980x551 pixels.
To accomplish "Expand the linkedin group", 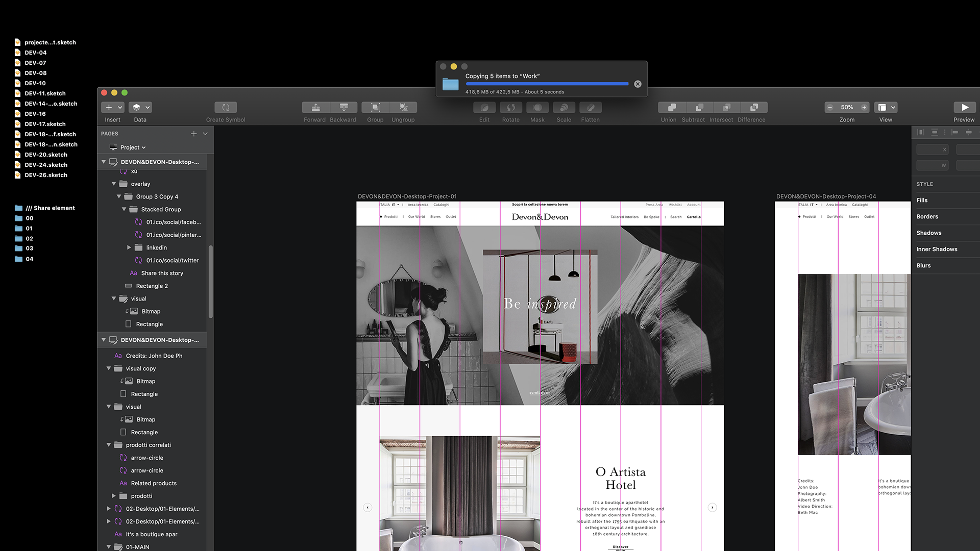I will click(129, 247).
